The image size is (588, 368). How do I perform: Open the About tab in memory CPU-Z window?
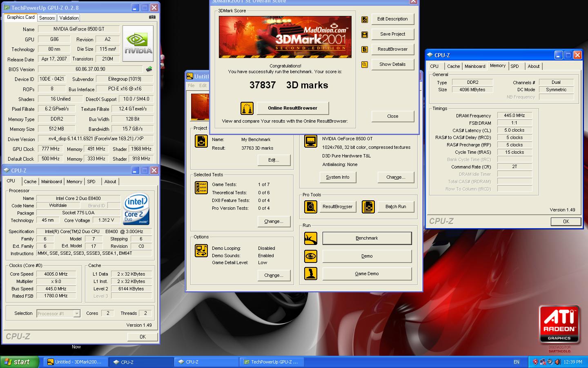[x=533, y=66]
